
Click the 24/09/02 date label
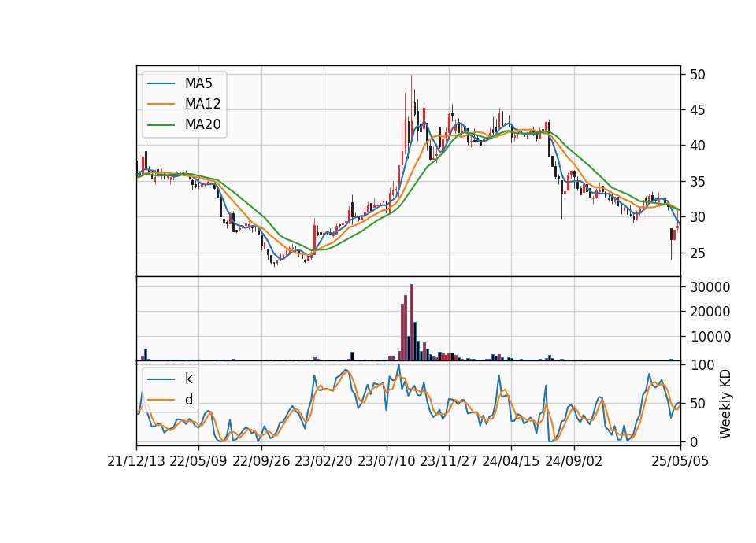574,462
